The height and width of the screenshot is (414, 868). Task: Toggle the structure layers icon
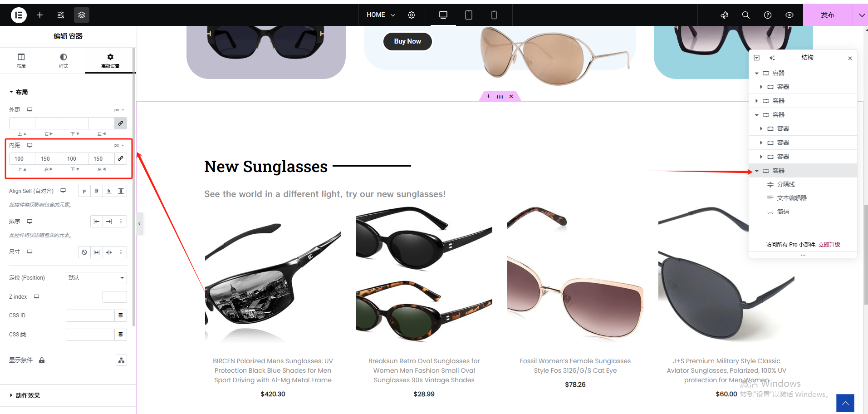click(x=82, y=15)
